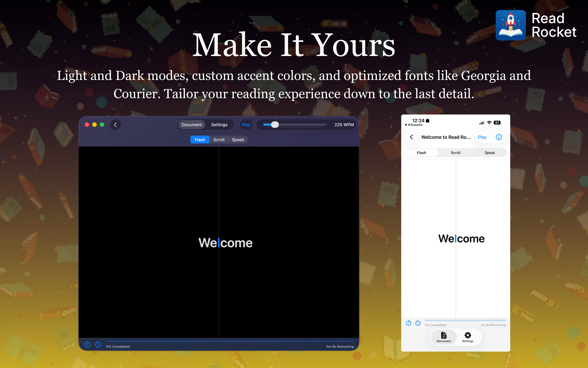Click '0% Completed' in Mac window
Viewport: 588px width, 368px height.
point(118,347)
